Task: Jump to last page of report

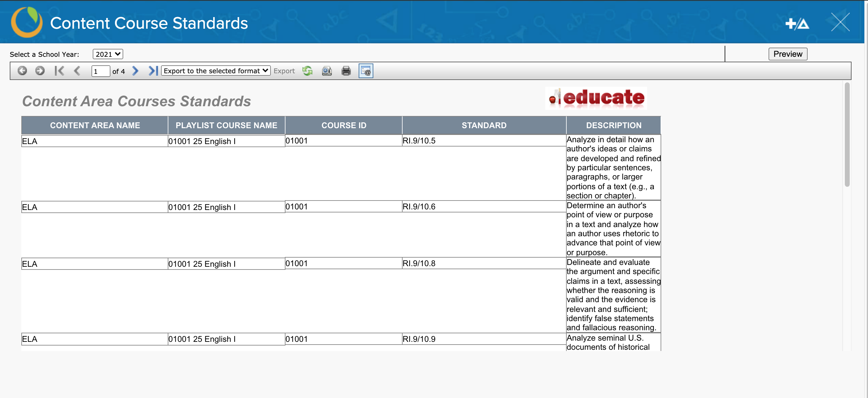Action: (153, 71)
